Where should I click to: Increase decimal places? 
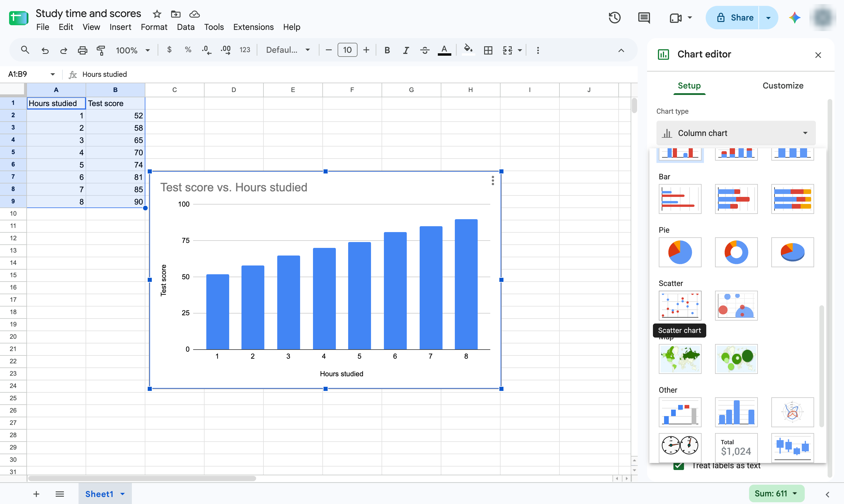[226, 50]
